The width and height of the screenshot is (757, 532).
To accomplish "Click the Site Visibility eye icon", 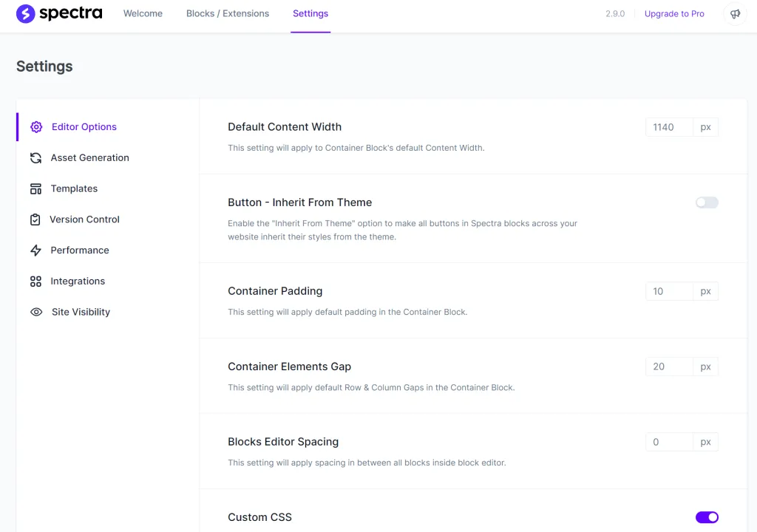I will 36,313.
